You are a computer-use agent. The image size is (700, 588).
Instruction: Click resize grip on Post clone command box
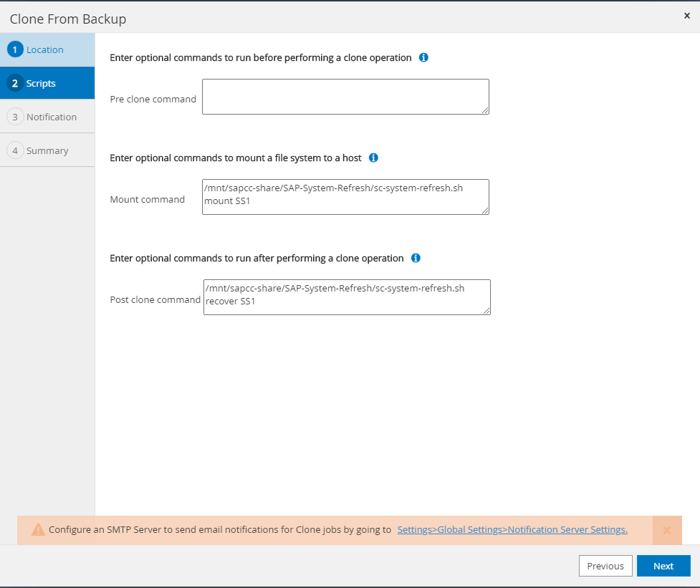point(486,311)
